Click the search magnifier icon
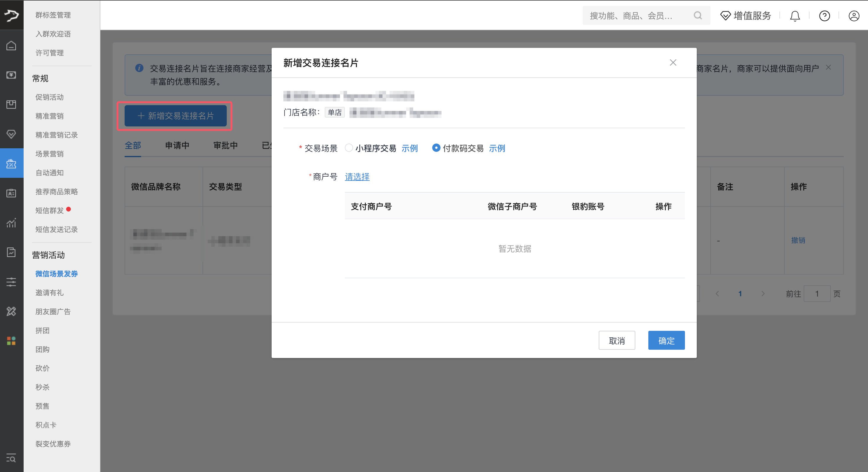 [698, 16]
